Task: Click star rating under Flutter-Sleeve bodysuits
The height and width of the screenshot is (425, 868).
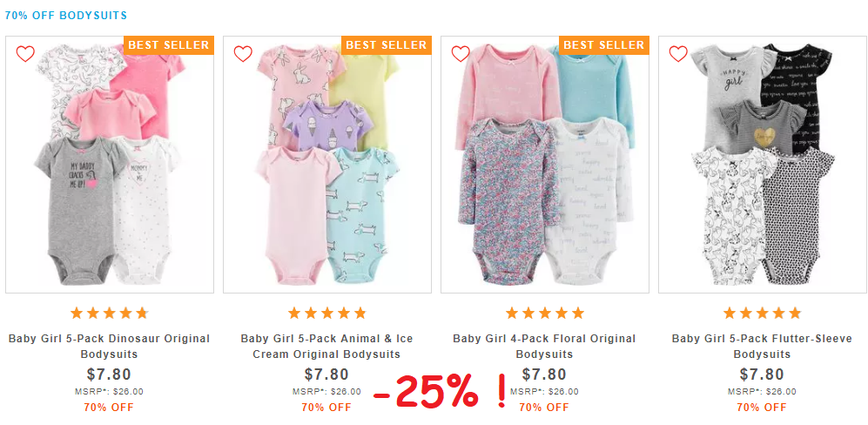Action: click(762, 313)
